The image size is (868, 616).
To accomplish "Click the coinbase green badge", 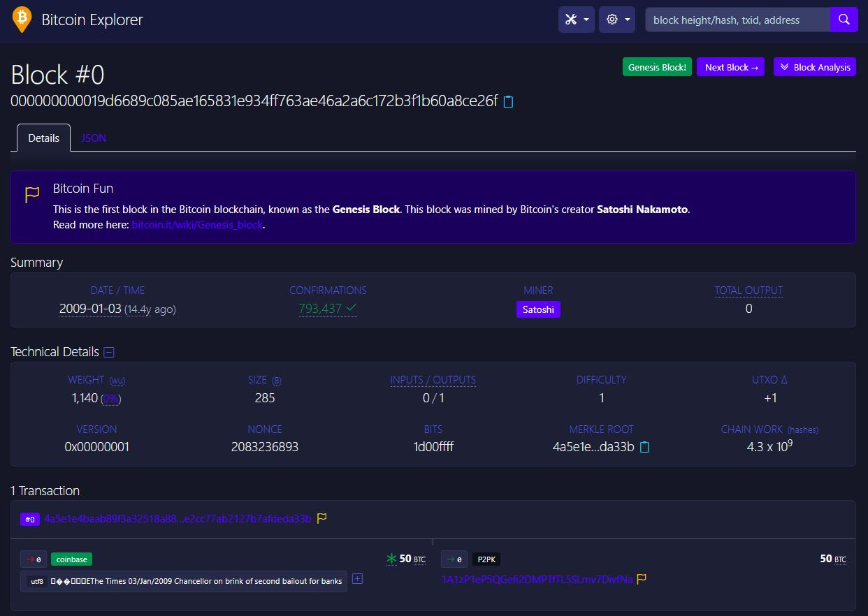I will [71, 559].
